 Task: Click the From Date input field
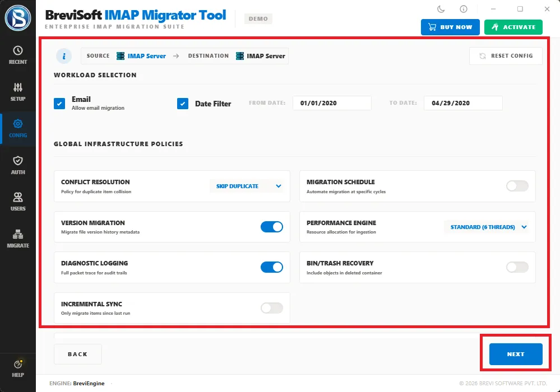pos(332,103)
